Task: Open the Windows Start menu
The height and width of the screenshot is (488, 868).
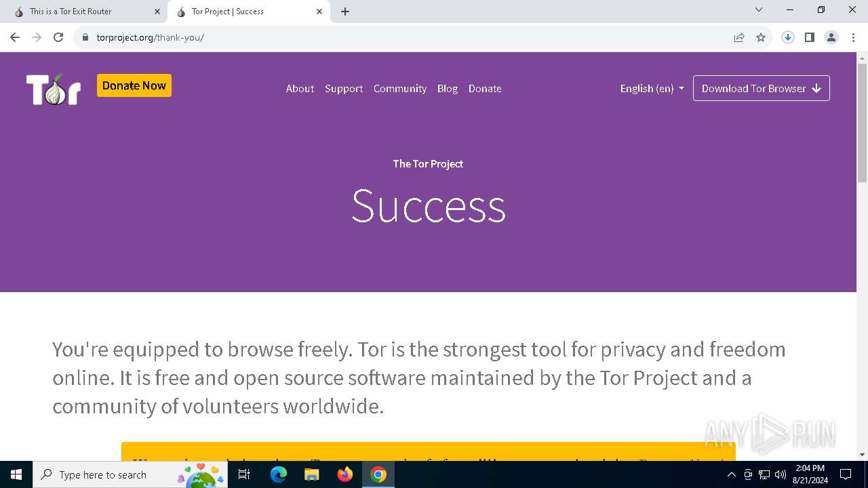Action: 16,474
